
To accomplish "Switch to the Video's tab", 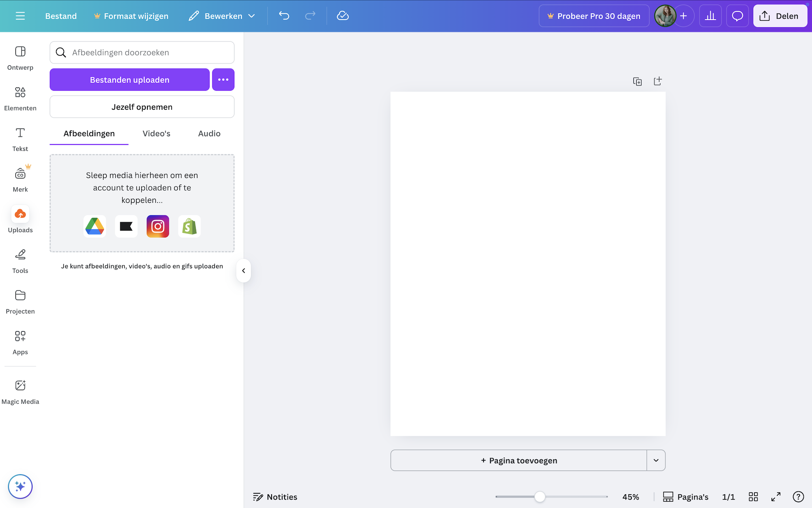I will [x=156, y=134].
